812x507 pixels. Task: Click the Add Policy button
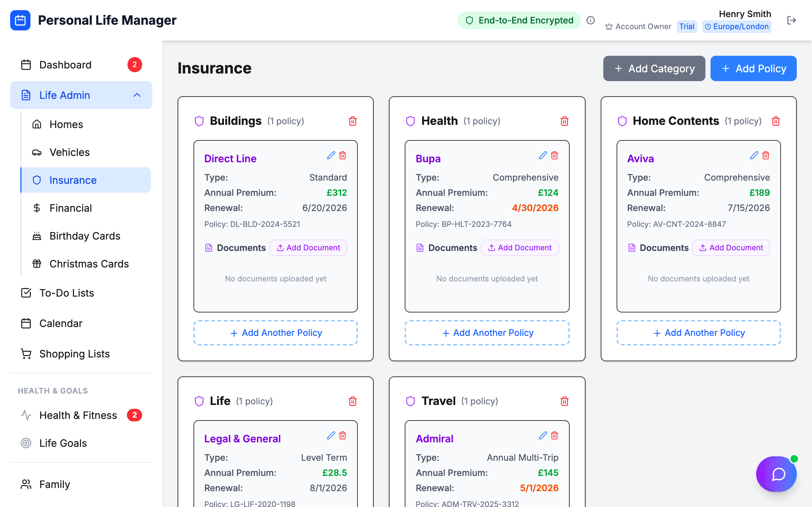pos(753,68)
